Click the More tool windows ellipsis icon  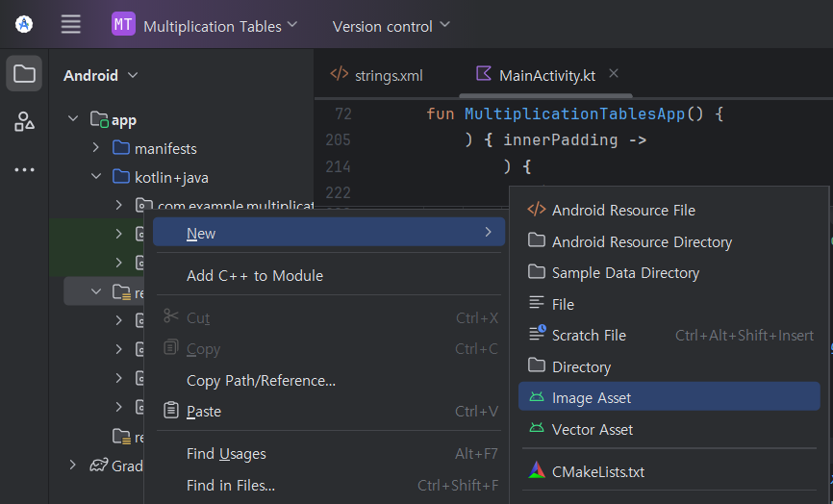[x=24, y=170]
